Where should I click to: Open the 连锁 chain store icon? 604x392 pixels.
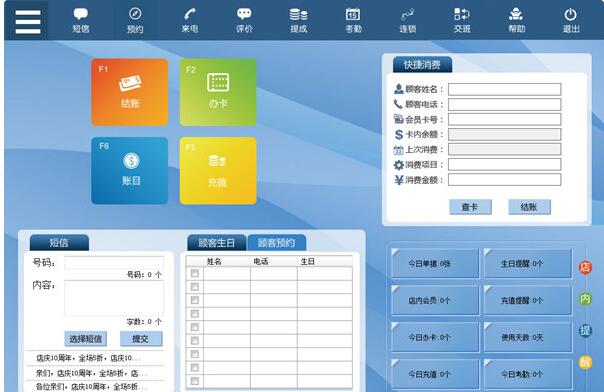tap(408, 20)
